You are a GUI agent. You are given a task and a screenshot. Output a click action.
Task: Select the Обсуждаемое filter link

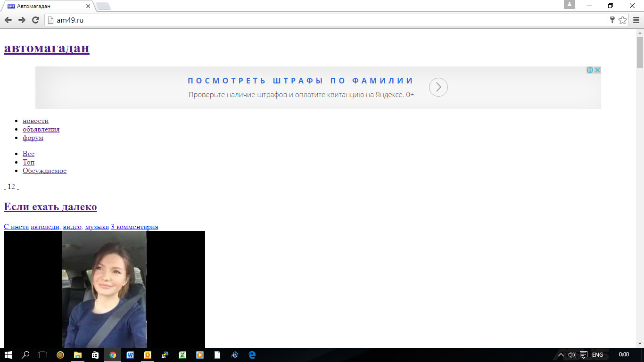tap(44, 171)
